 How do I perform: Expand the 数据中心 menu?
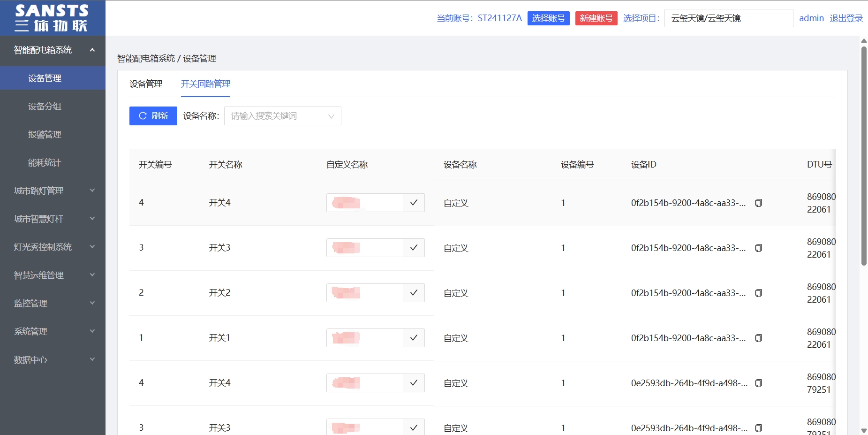(x=53, y=359)
